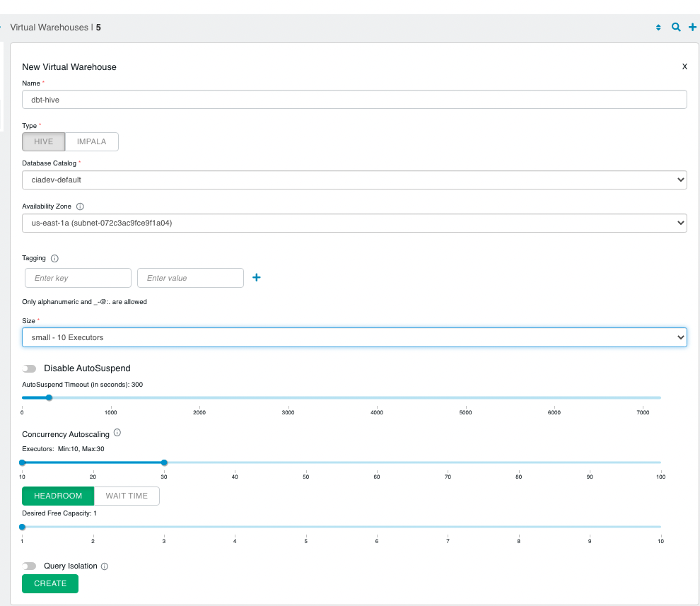Click the plus icon to add a warehouse
Viewport: 700px width, 606px height.
pyautogui.click(x=692, y=27)
